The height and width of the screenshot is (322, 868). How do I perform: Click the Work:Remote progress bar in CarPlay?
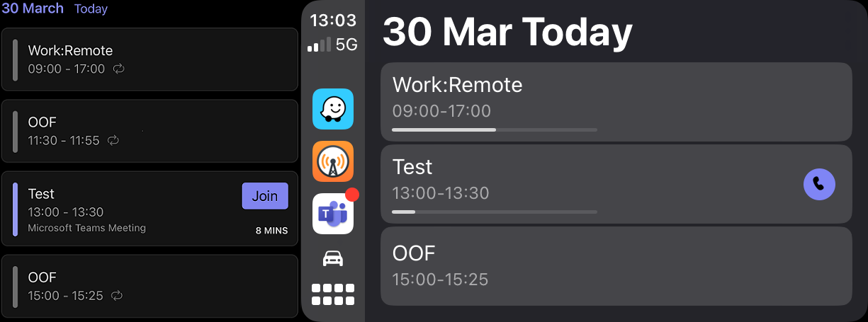click(494, 130)
